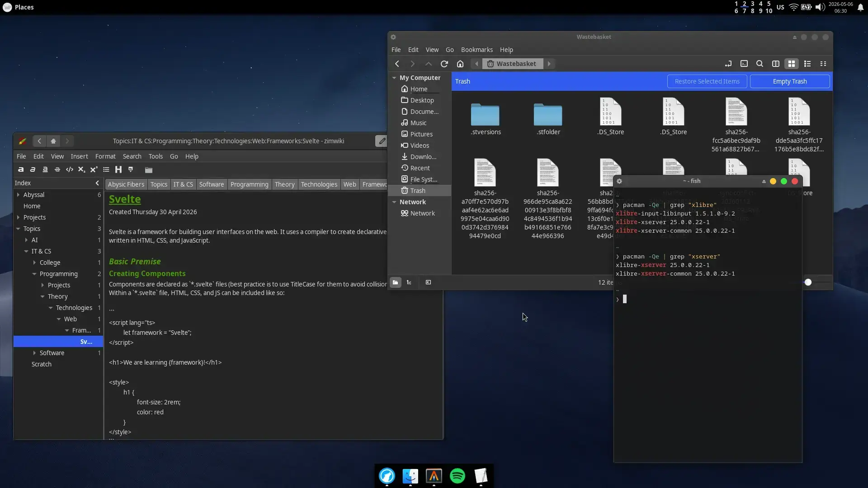This screenshot has height=488, width=868.
Task: Apply italic emphasis formatting in Zim toolbar
Action: (33, 169)
